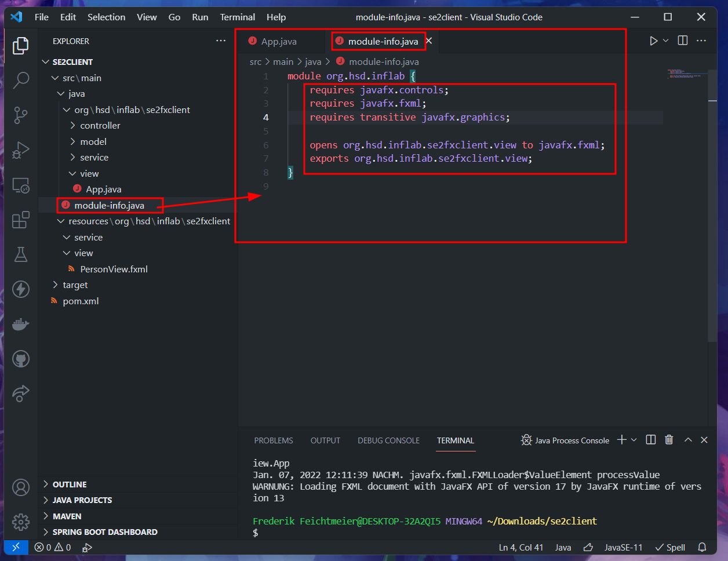Open the Source Control view
The width and height of the screenshot is (728, 561).
click(x=21, y=115)
